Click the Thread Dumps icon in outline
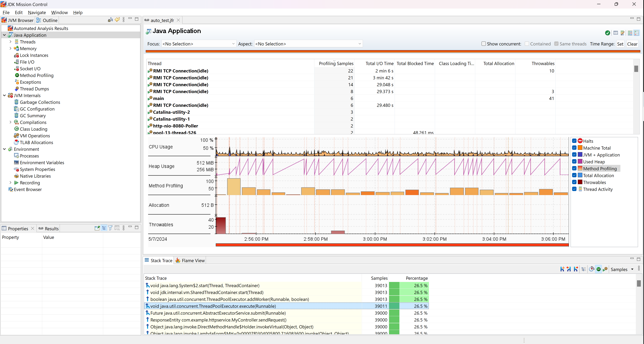This screenshot has width=644, height=344. tap(16, 89)
